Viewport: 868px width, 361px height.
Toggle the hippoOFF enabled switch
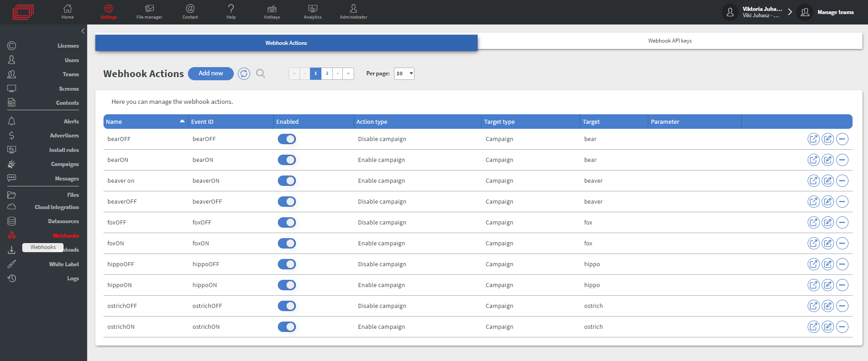coord(287,264)
